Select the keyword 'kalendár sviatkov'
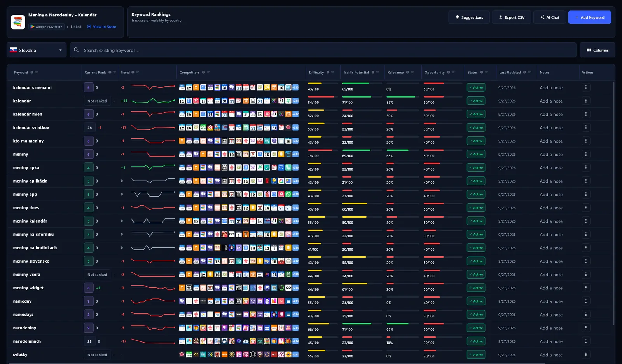622x364 pixels. (31, 127)
